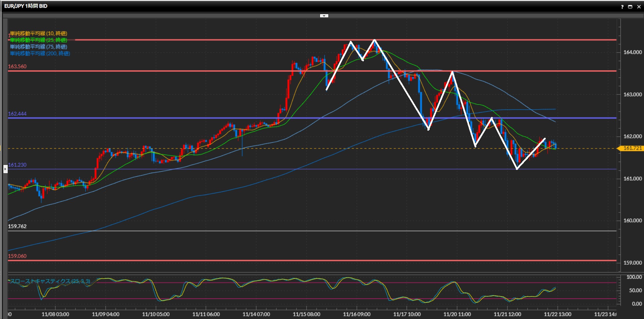Expand the left side panel arrow
Screen dimensions: 644x319
tap(5, 169)
